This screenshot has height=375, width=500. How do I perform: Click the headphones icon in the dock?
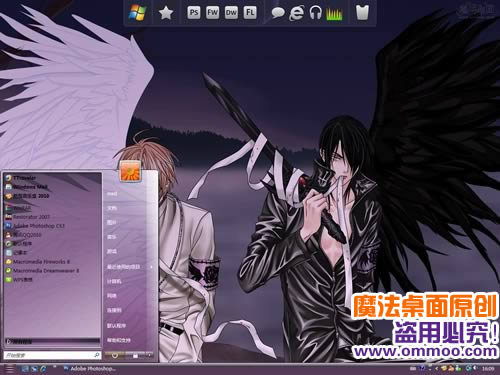click(x=315, y=13)
